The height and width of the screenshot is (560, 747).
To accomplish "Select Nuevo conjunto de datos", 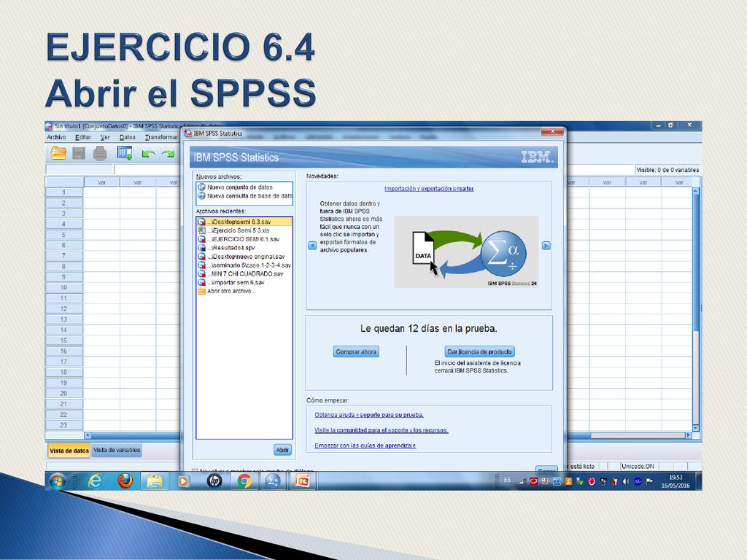I will click(244, 187).
